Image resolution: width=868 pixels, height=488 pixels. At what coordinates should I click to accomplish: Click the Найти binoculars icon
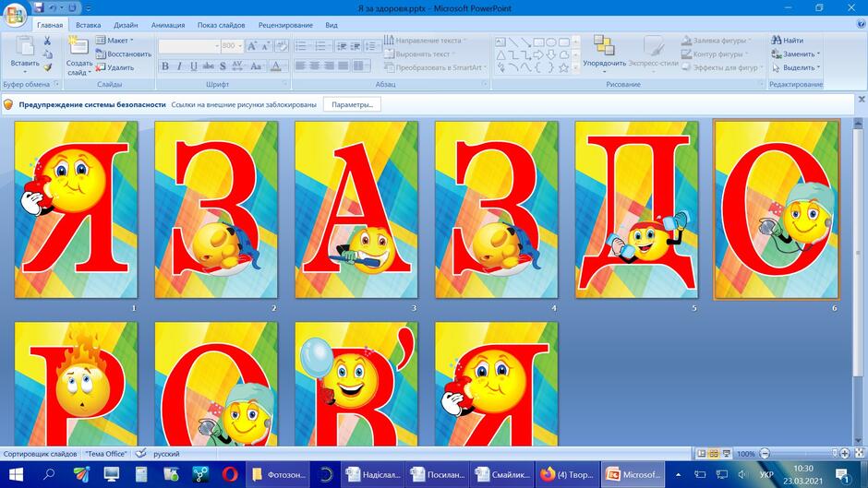point(776,41)
